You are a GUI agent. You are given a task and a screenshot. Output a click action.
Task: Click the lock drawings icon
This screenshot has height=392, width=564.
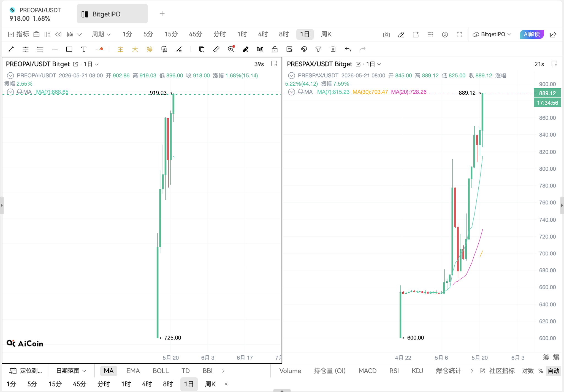(x=275, y=49)
